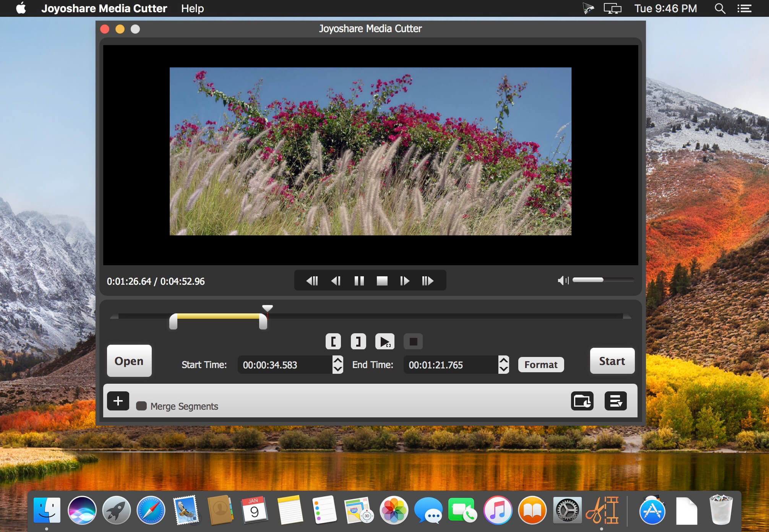
Task: Open Joyoshare Media Cutter application menu
Action: point(104,8)
